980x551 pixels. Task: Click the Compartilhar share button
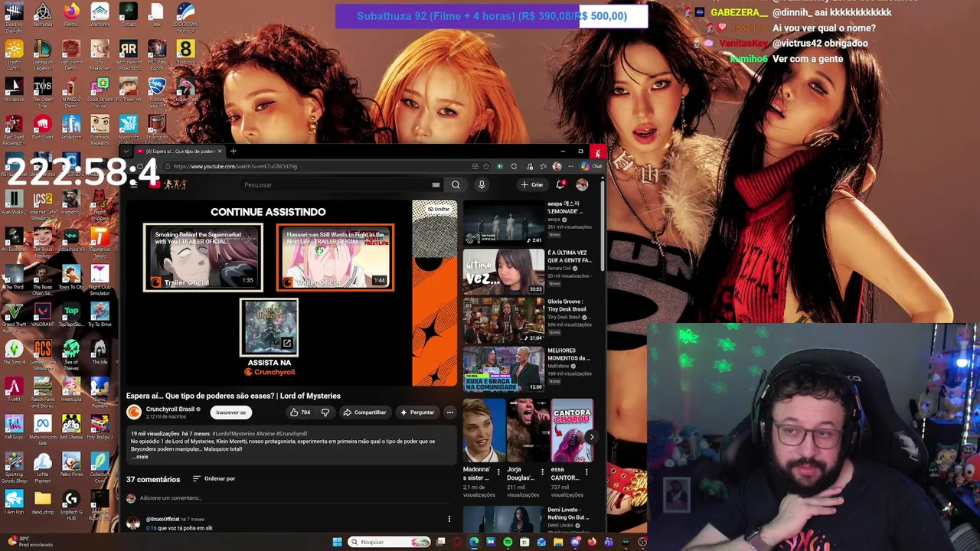pyautogui.click(x=364, y=412)
